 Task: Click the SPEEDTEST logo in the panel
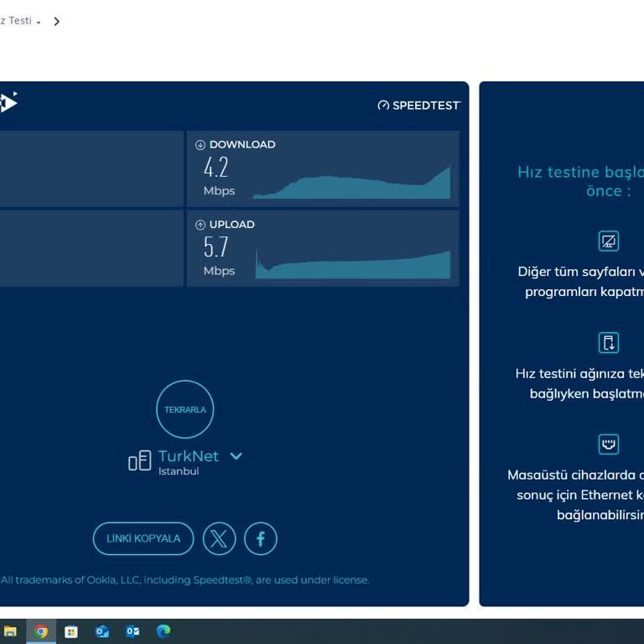coord(419,106)
